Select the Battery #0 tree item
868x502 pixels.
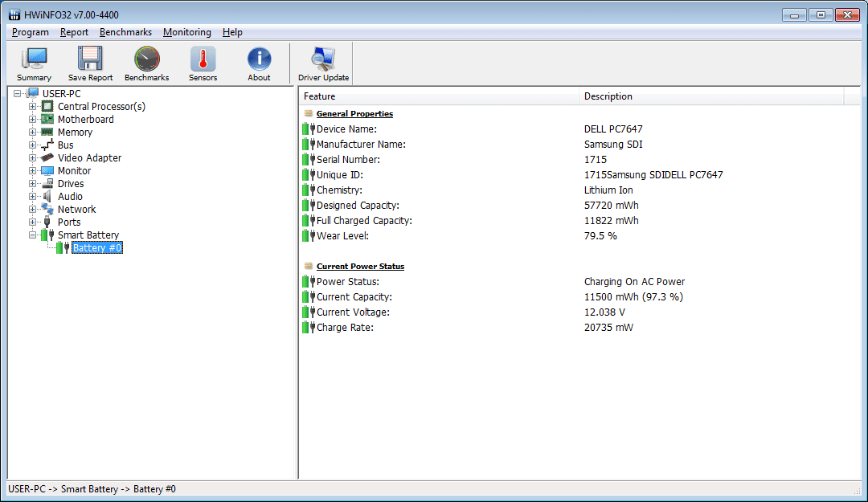tap(97, 248)
